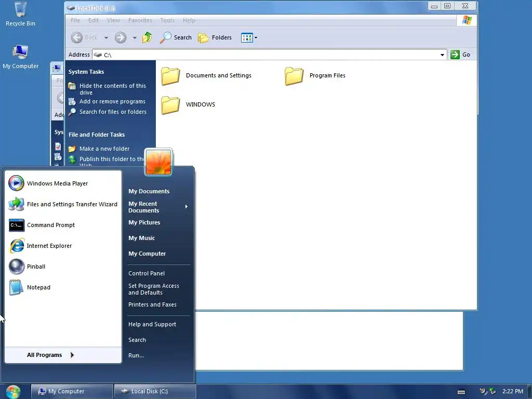
Task: Click the Views icon in the toolbar
Action: coord(247,37)
